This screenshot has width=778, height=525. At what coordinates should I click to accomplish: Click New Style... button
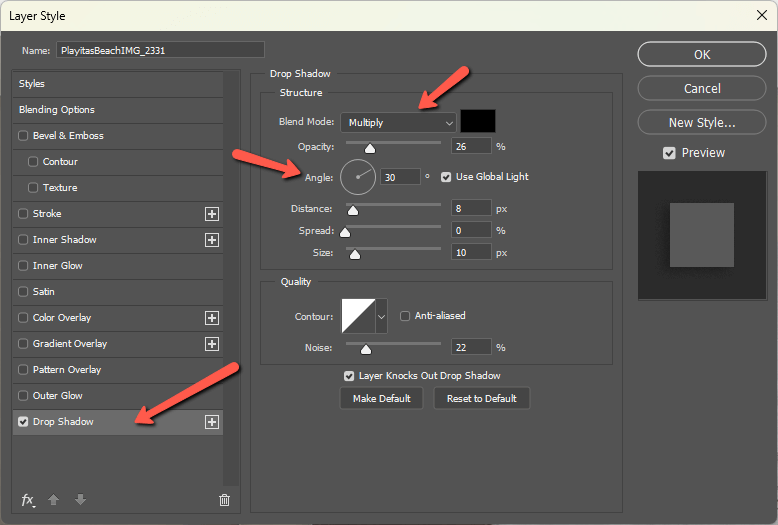click(702, 123)
